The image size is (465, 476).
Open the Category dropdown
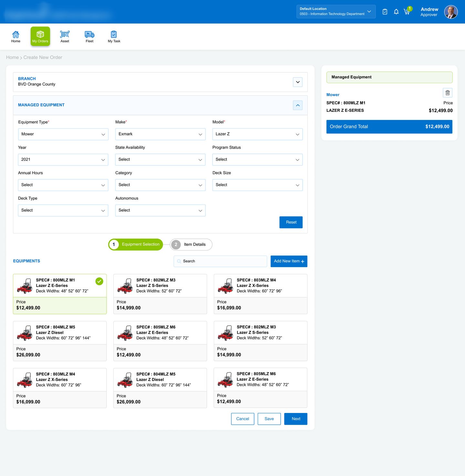tap(160, 185)
